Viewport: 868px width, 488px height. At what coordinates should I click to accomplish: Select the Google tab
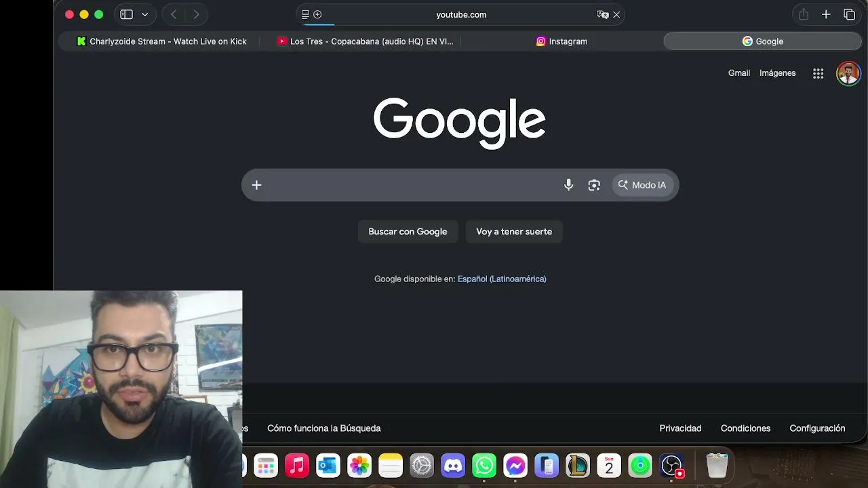[762, 41]
